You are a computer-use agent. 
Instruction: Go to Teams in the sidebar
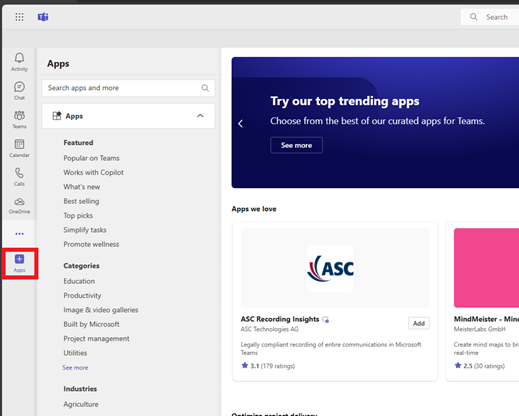(19, 119)
